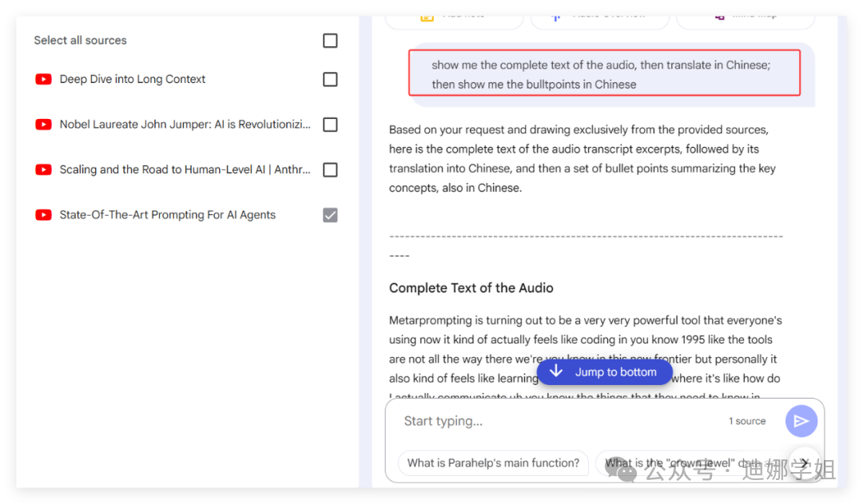Image resolution: width=863 pixels, height=504 pixels.
Task: Click YouTube icon beside Scaling and the Road
Action: (x=43, y=169)
